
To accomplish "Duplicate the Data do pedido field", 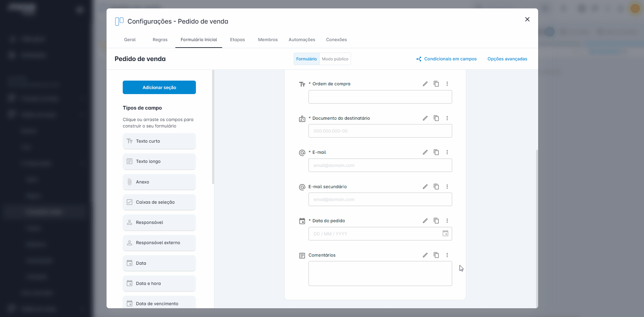I will pos(436,221).
